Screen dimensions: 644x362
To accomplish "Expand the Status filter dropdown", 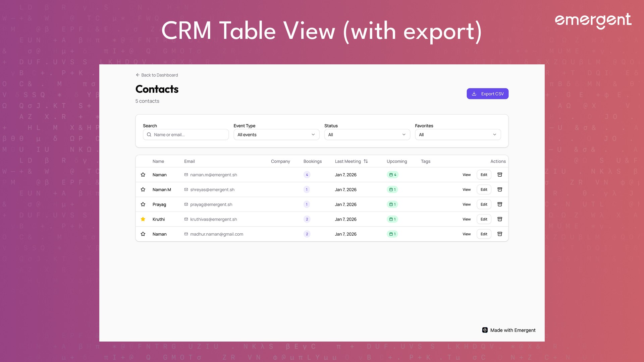I will (x=367, y=135).
